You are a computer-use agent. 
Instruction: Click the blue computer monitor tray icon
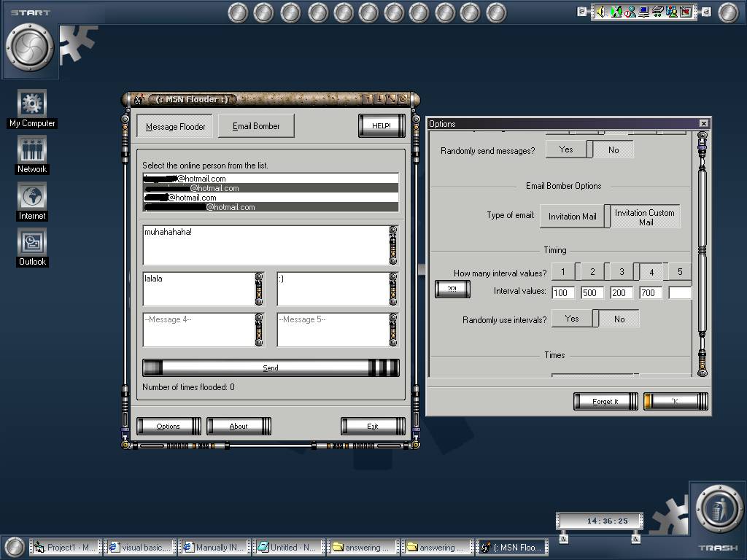tap(643, 12)
